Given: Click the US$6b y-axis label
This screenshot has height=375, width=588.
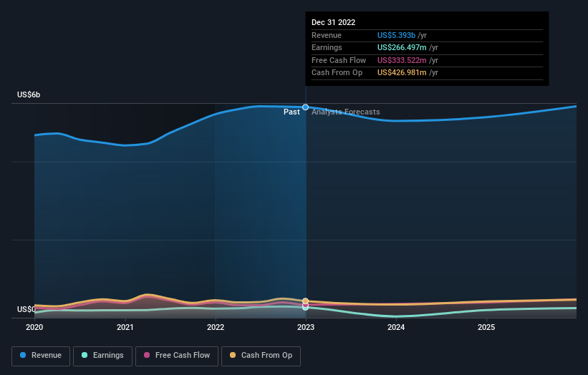Looking at the screenshot, I should pos(29,94).
